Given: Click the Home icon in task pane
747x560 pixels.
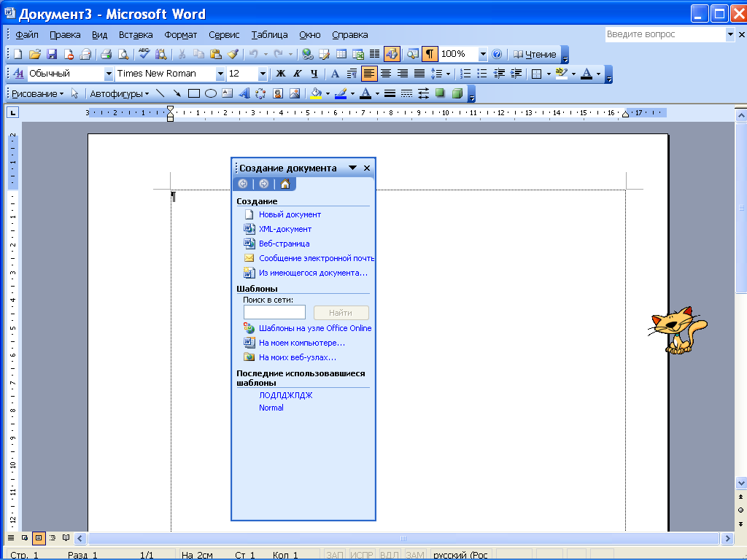Looking at the screenshot, I should coord(285,184).
